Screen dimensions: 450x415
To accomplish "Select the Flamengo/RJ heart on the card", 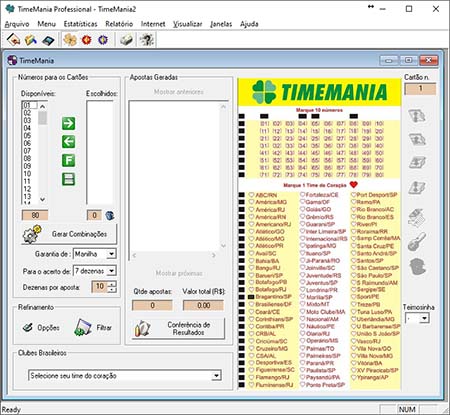I will point(251,377).
